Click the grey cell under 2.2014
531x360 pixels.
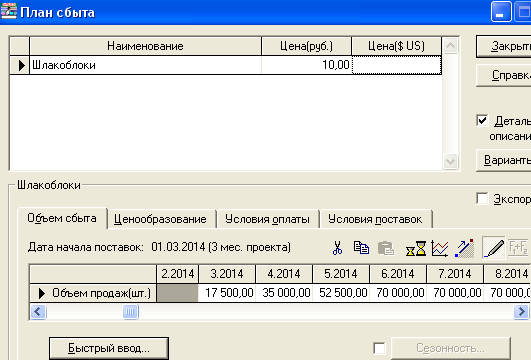click(178, 293)
